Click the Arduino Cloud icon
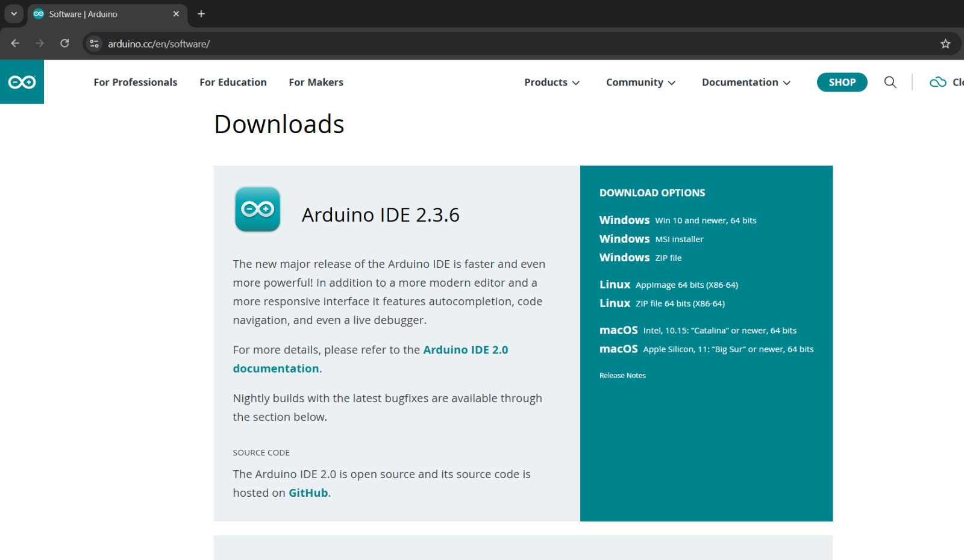964x560 pixels. coord(938,82)
